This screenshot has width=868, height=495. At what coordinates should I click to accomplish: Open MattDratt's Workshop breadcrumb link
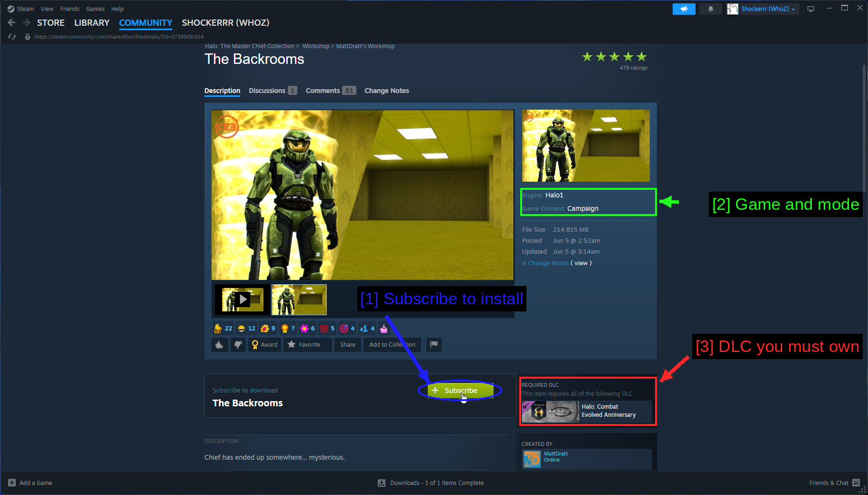click(x=365, y=46)
